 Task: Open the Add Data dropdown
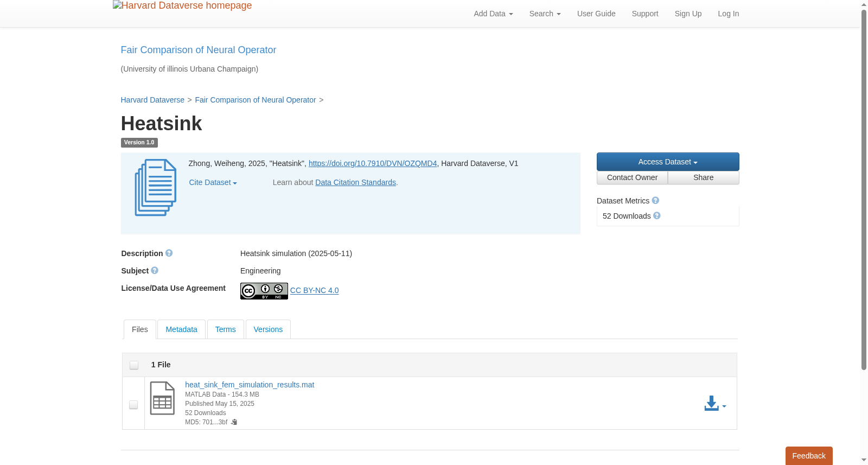[493, 14]
